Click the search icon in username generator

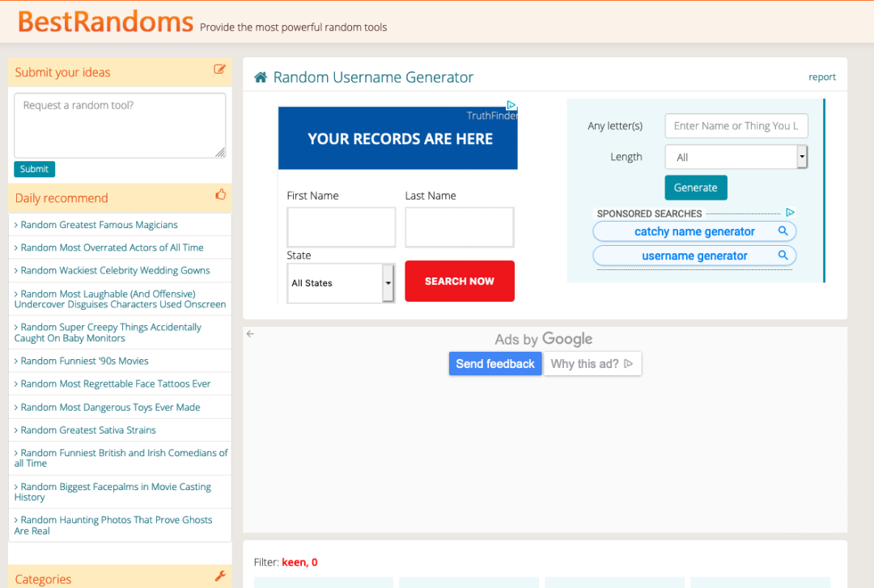click(783, 256)
